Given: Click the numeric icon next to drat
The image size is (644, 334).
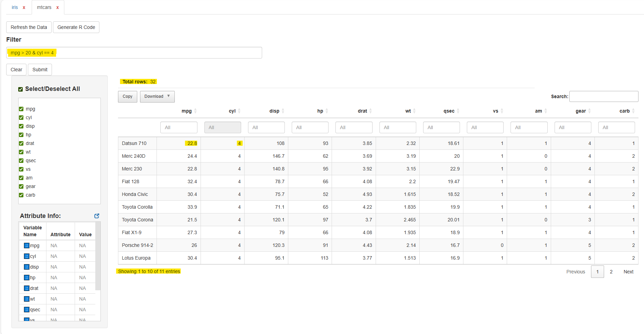Looking at the screenshot, I should [26, 288].
